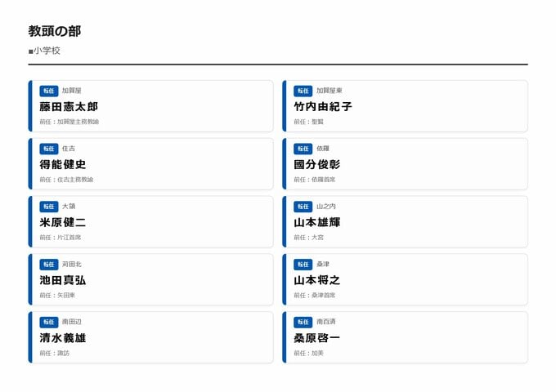Image resolution: width=556 pixels, height=392 pixels.
Task: Click the 教頭の部 page heading
Action: pos(55,31)
